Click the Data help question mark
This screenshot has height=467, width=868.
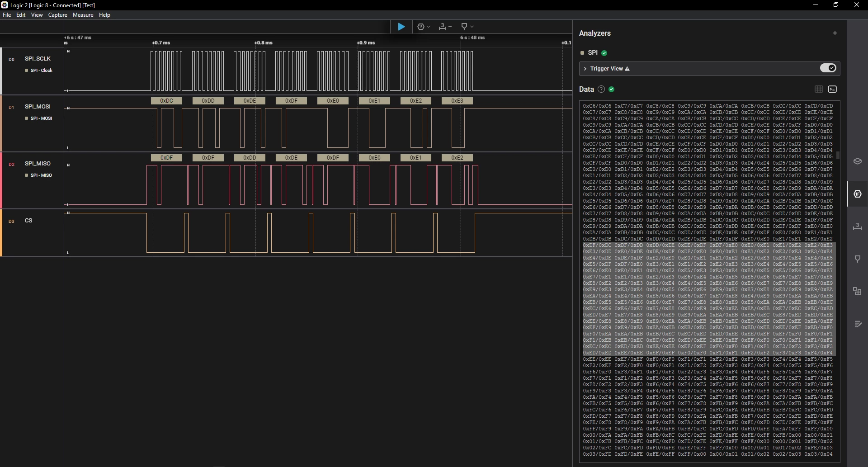pyautogui.click(x=601, y=89)
